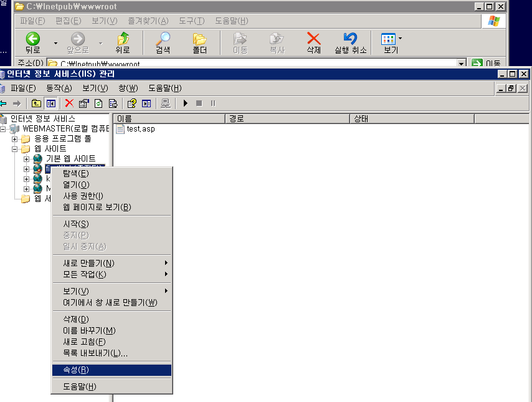Click the green Refresh icon in IIS toolbar
The image size is (532, 402).
point(98,103)
